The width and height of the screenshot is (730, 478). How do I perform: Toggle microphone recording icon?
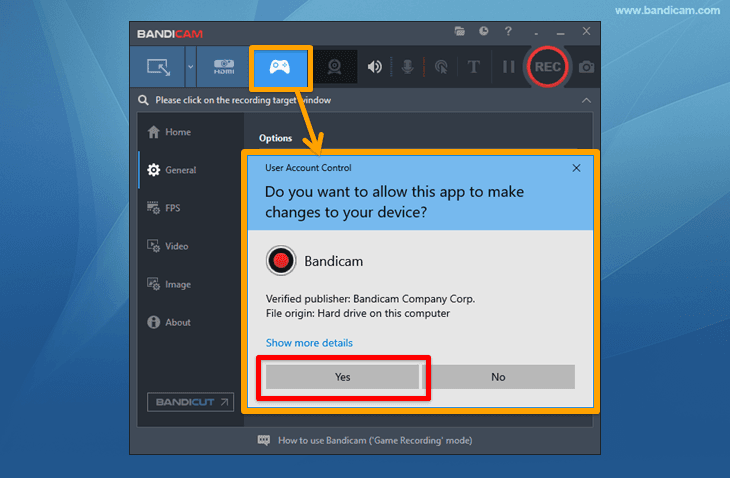[x=407, y=67]
